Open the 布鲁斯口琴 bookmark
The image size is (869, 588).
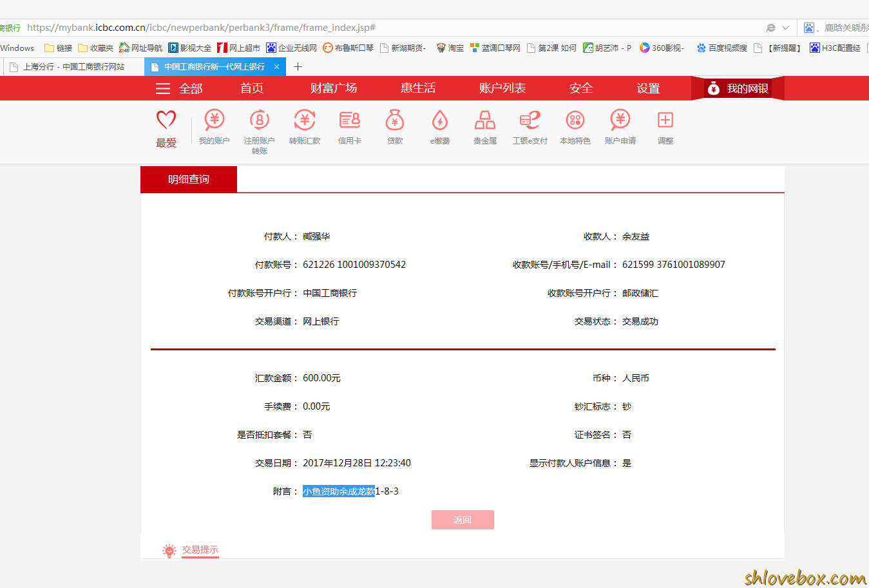pyautogui.click(x=348, y=48)
